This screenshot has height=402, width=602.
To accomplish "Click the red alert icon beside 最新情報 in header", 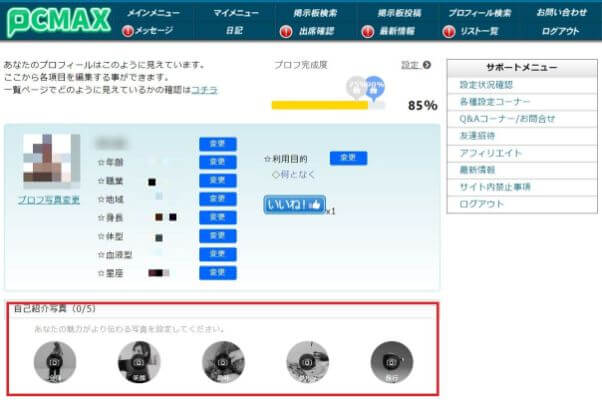I will [367, 31].
